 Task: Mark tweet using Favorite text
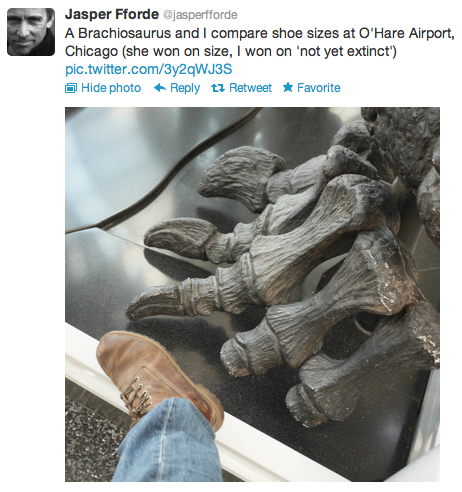coord(319,88)
